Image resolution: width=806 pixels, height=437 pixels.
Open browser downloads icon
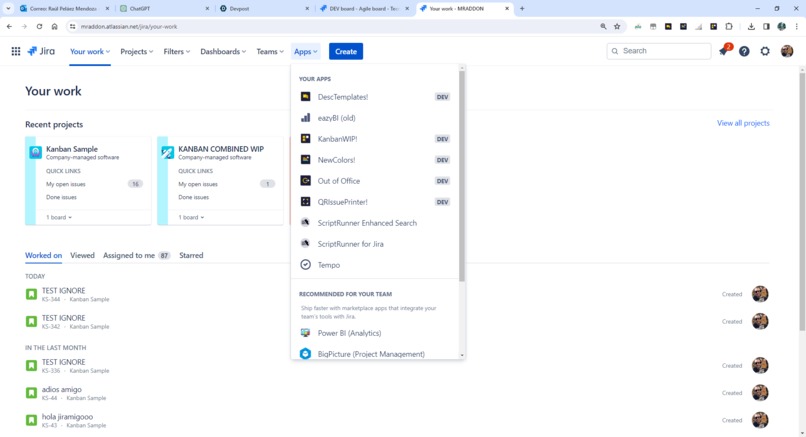click(x=751, y=26)
